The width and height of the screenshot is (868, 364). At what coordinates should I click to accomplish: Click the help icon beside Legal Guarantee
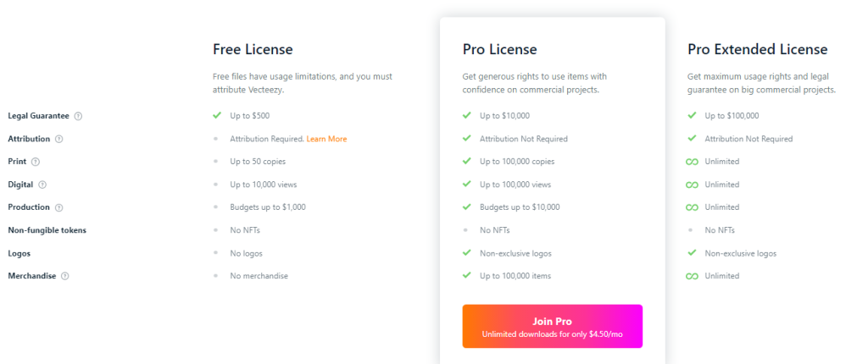click(78, 116)
